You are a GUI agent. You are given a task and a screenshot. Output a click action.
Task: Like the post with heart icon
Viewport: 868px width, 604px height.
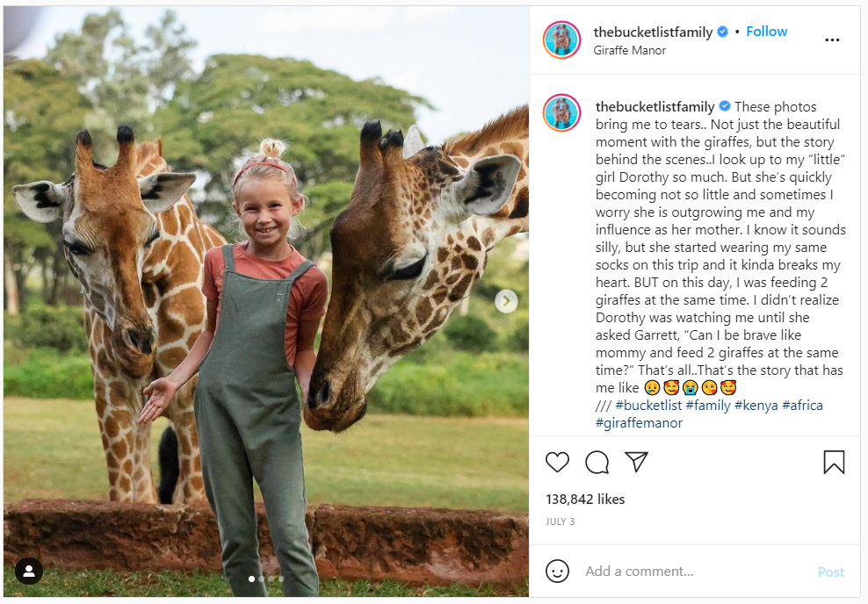tap(558, 462)
